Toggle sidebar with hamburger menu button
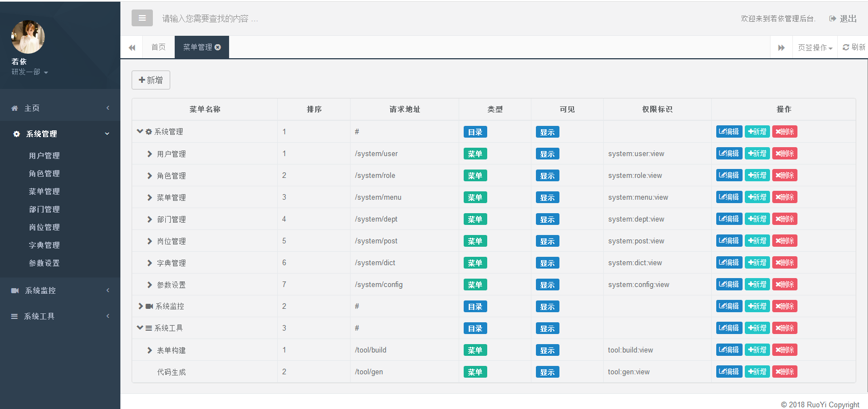The width and height of the screenshot is (868, 409). pos(142,18)
